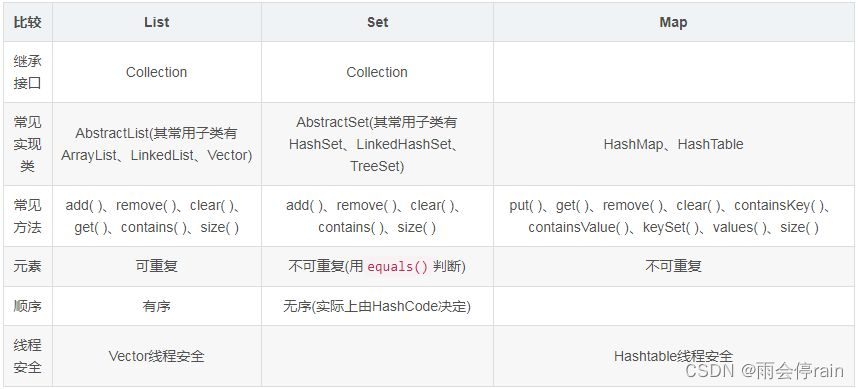This screenshot has height=389, width=858.
Task: Click the AbstractSet implementation cell
Action: 377,144
